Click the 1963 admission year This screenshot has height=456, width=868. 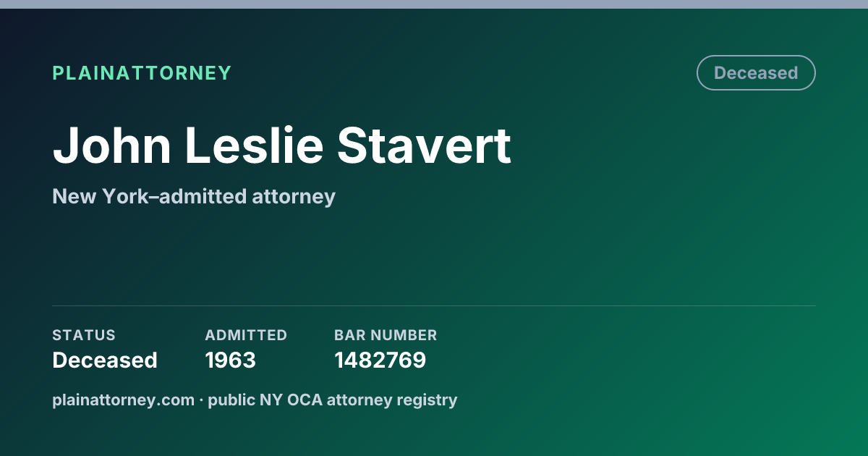coord(230,360)
